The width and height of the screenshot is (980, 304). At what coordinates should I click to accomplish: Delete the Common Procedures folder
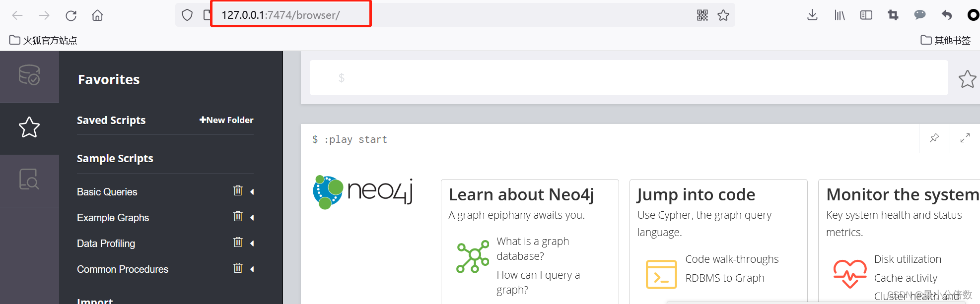point(238,268)
